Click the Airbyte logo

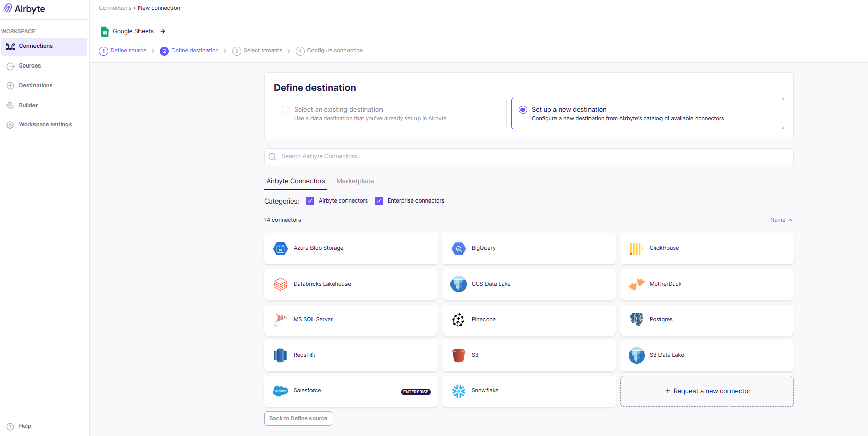24,9
